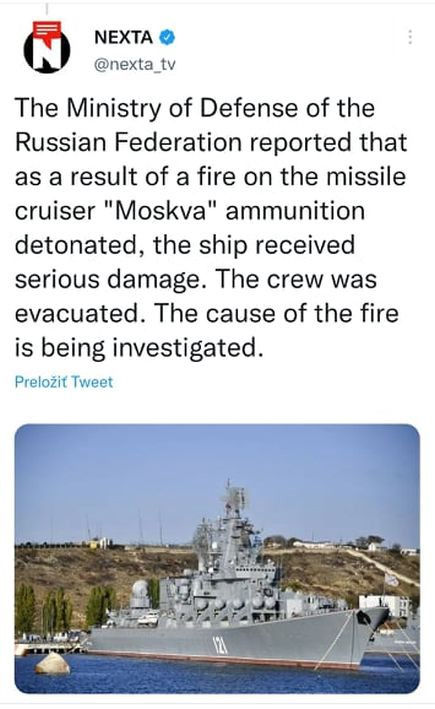Click the ship's tall radar mast

coord(235,513)
